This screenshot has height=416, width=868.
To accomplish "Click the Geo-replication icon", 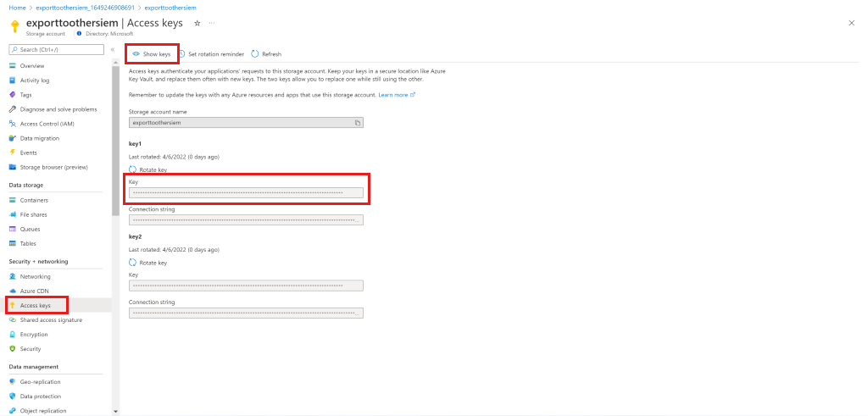I will pyautogui.click(x=12, y=382).
